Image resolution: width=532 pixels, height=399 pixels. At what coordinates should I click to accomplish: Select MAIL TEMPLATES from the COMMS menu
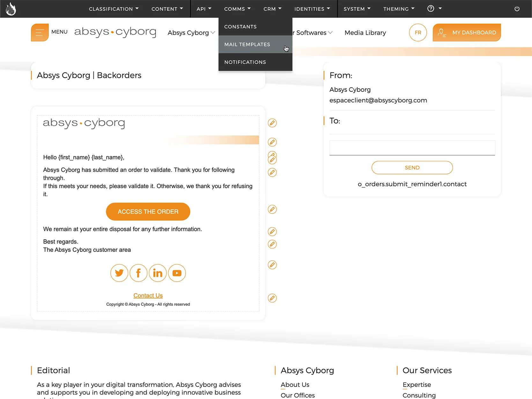click(x=255, y=44)
